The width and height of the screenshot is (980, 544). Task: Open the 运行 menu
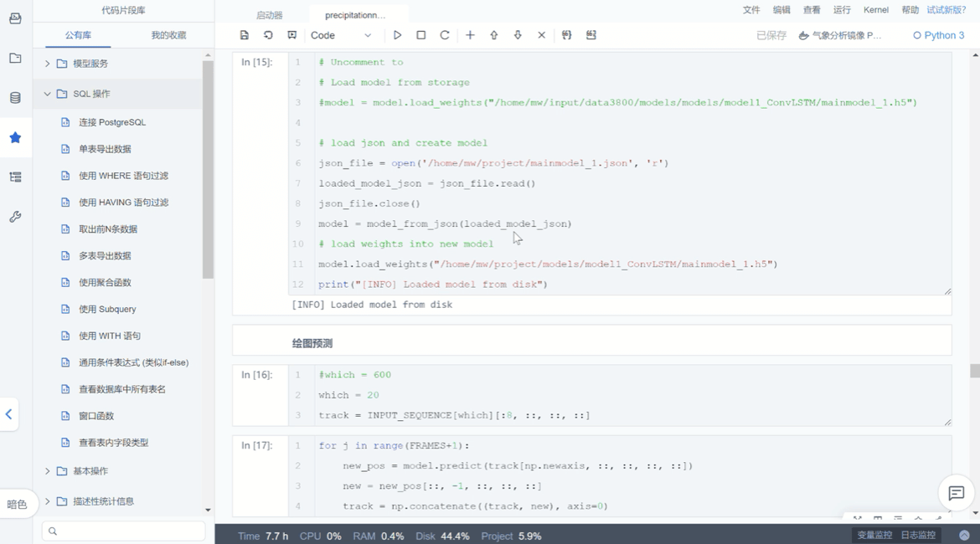842,10
